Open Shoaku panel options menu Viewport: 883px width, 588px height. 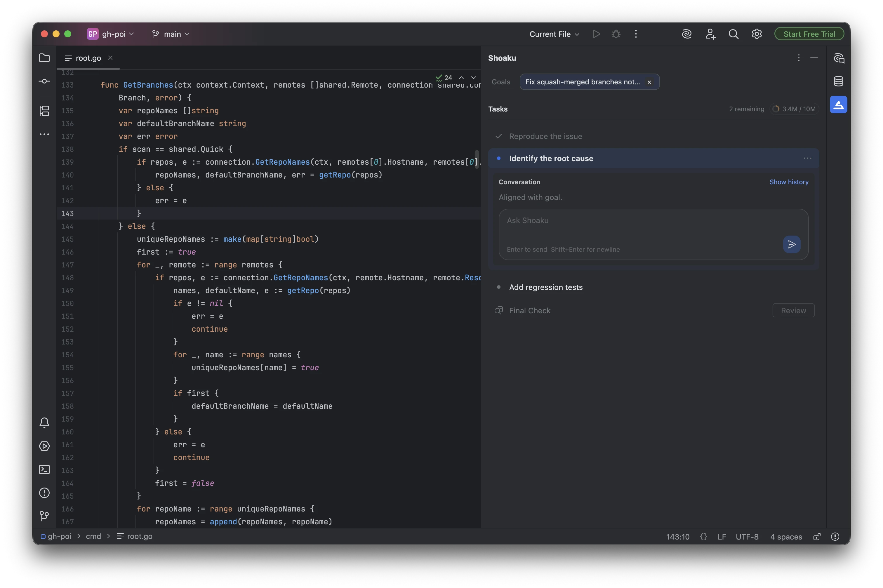click(x=799, y=58)
